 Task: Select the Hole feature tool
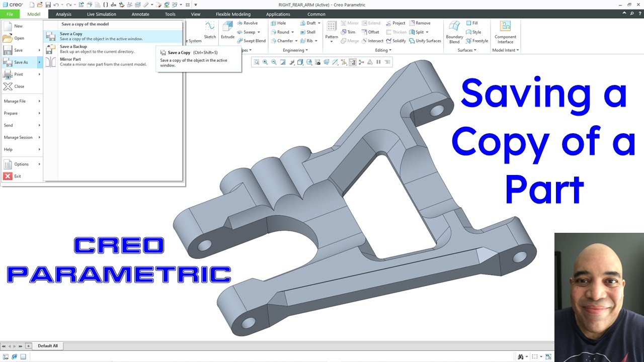[x=278, y=23]
